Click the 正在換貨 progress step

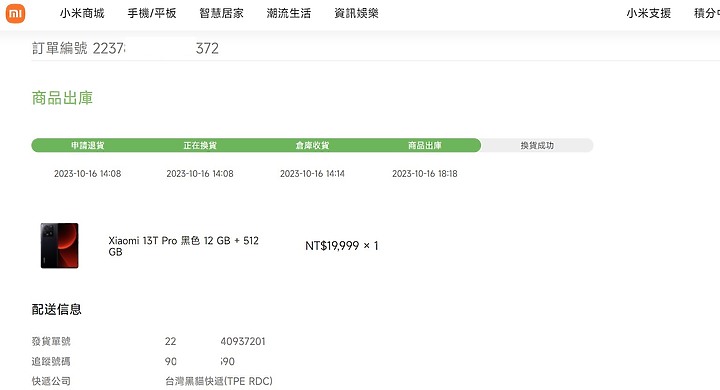pyautogui.click(x=200, y=146)
